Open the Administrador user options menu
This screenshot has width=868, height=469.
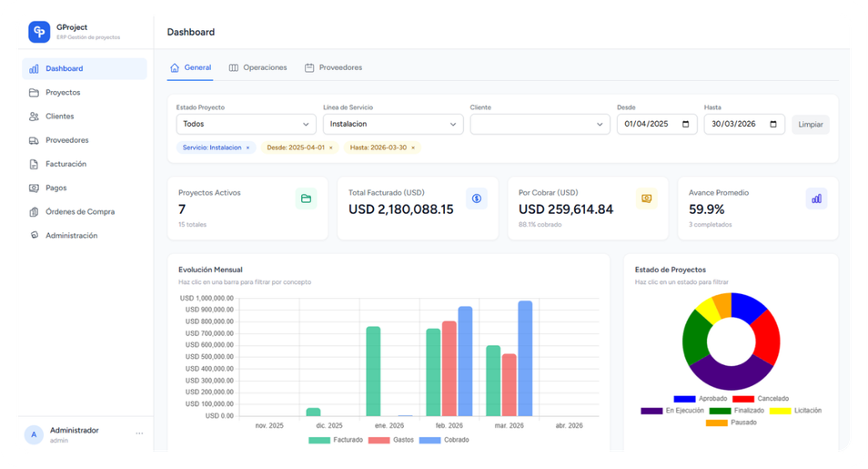(139, 433)
